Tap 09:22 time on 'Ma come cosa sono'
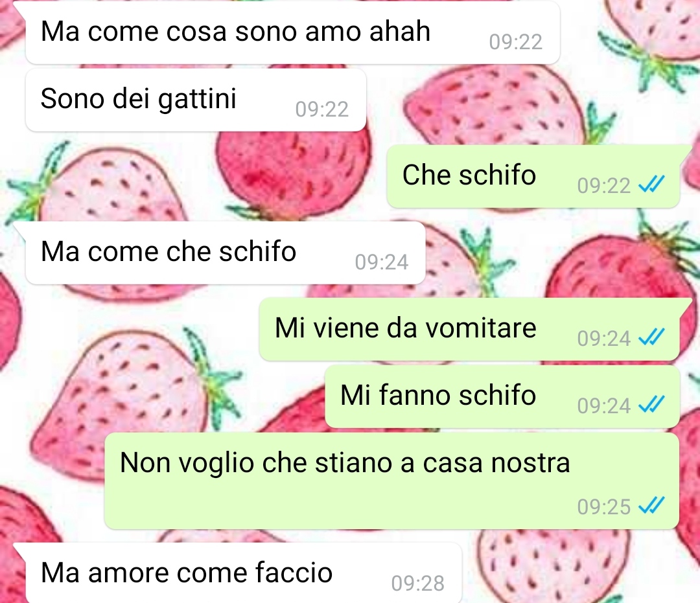 (x=516, y=42)
